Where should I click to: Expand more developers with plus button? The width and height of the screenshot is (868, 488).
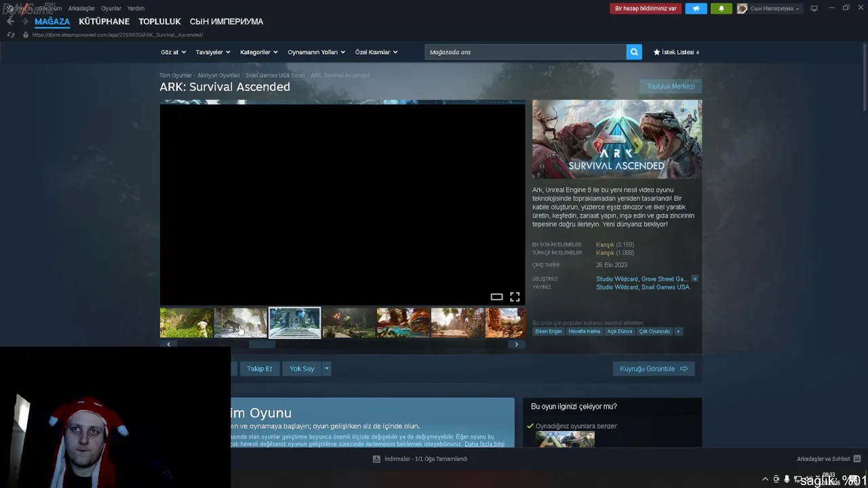pos(694,279)
